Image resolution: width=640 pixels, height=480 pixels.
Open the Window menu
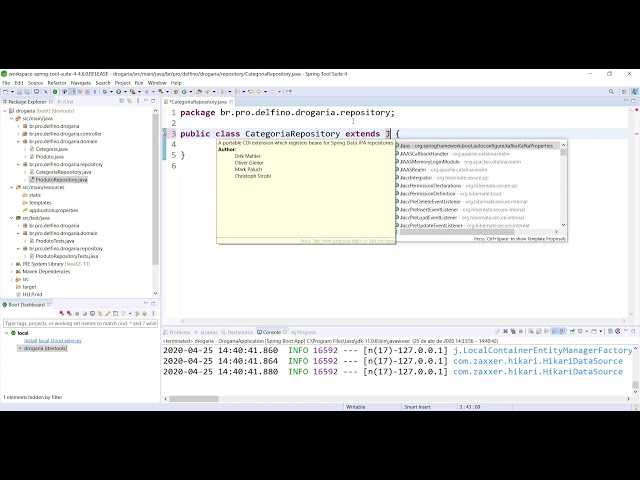coord(157,83)
